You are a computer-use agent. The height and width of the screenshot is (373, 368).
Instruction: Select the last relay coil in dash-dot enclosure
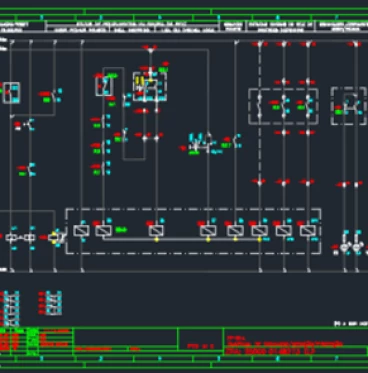(308, 231)
